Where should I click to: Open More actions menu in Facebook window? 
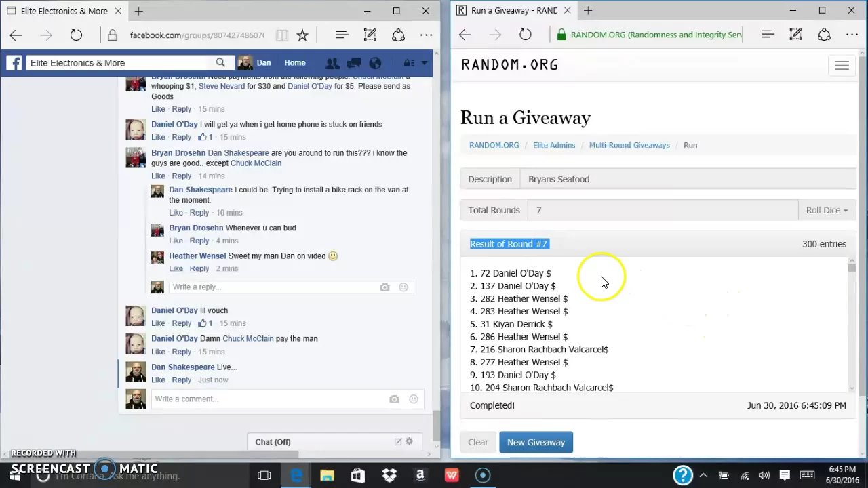tap(426, 35)
